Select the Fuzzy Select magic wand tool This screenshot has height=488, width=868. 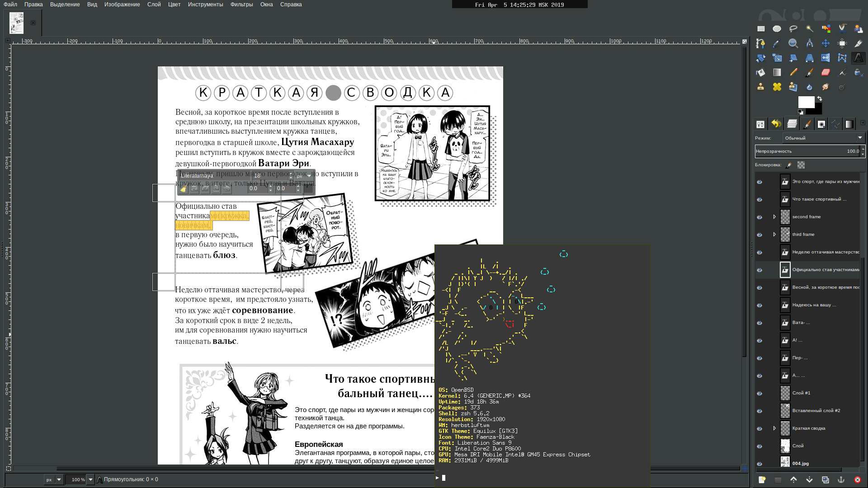pos(809,28)
